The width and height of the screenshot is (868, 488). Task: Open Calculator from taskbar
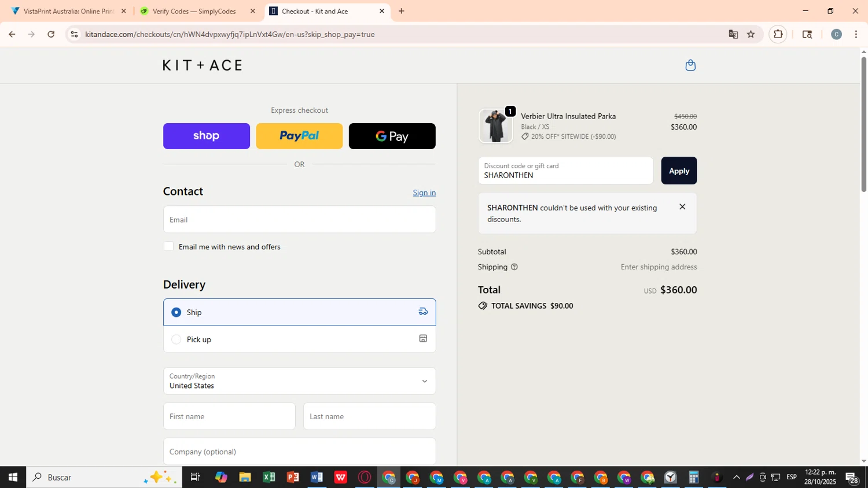[694, 477]
